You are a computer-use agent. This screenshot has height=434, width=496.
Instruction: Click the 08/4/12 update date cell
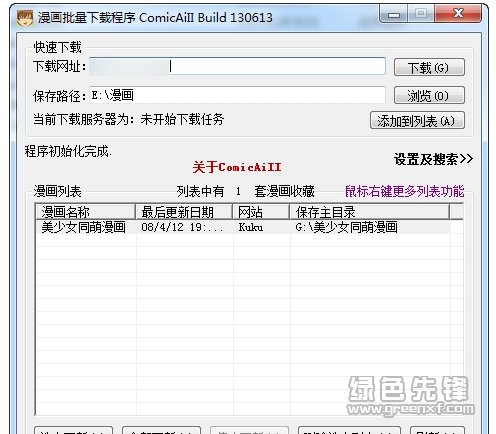coord(182,227)
